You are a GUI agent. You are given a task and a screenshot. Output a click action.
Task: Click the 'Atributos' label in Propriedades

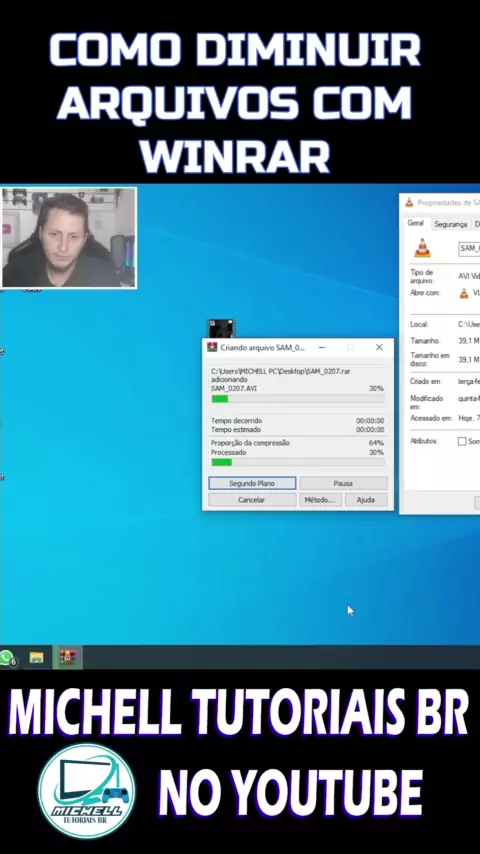[423, 441]
